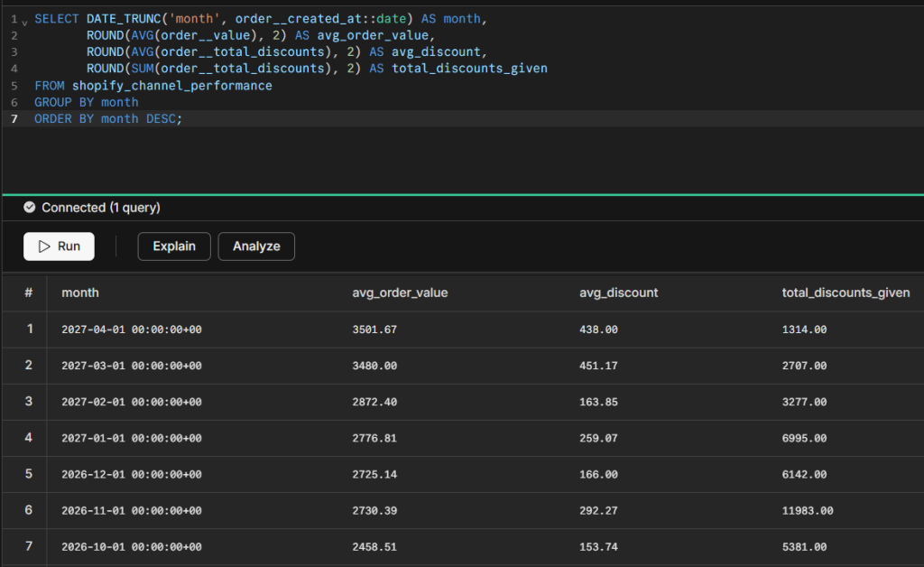The width and height of the screenshot is (924, 567).
Task: Click the Run button
Action: click(x=59, y=246)
